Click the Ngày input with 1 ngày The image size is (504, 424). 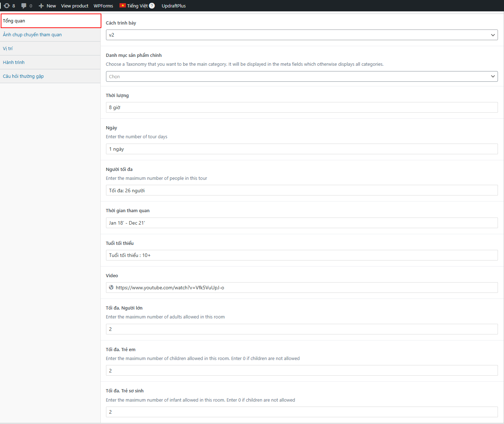(302, 149)
